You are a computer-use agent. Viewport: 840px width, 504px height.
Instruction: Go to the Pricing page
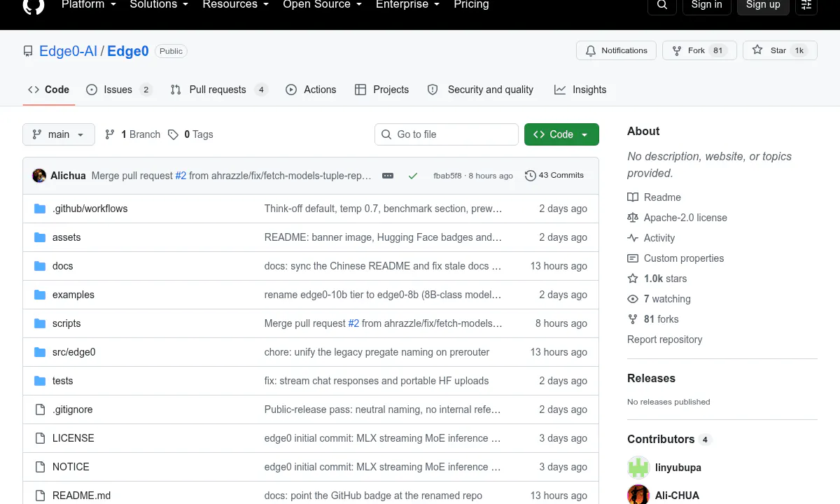pyautogui.click(x=471, y=5)
